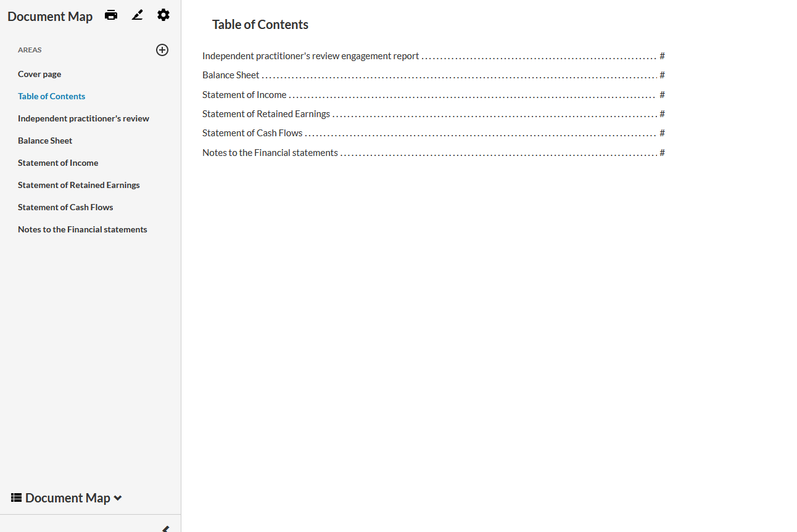Open Independent practitioner's review in the sidebar
This screenshot has height=532, width=797.
83,118
